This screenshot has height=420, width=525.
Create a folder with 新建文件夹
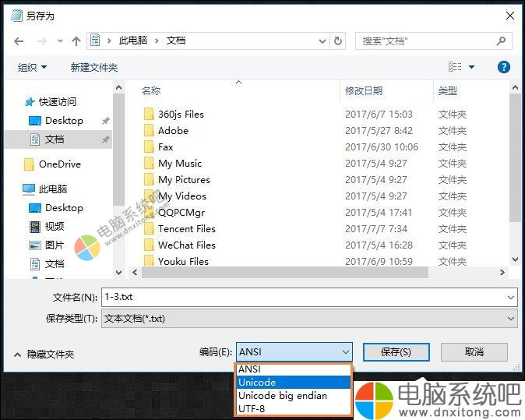94,67
